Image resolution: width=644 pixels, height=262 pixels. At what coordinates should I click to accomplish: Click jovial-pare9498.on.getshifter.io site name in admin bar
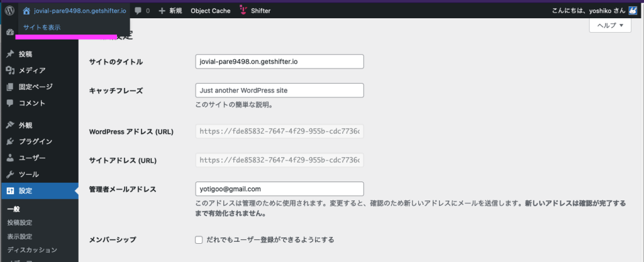(x=80, y=11)
